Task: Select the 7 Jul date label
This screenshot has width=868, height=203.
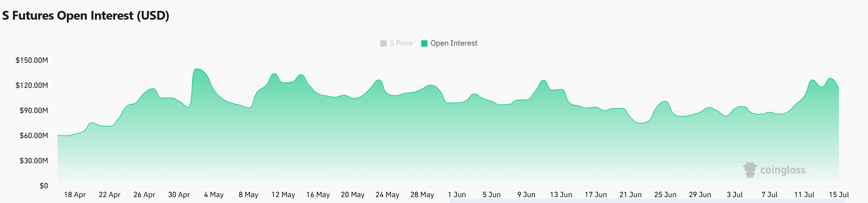Action: pyautogui.click(x=769, y=195)
